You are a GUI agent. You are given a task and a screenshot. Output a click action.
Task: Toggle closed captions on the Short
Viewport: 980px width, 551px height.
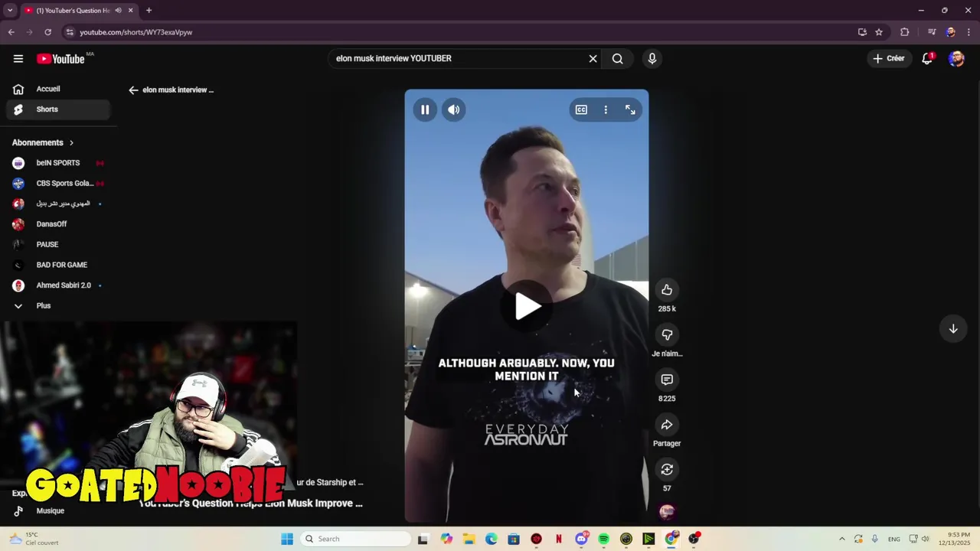[x=581, y=109]
